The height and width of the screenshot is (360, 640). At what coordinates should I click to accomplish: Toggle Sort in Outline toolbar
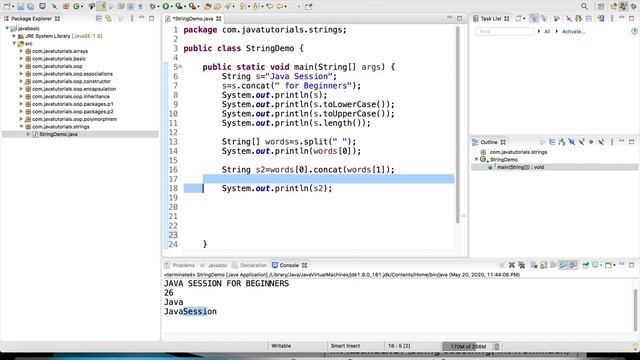(562, 142)
